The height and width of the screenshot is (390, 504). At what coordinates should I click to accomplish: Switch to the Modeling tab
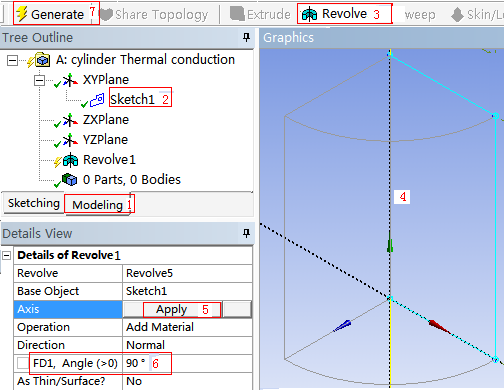(x=97, y=205)
